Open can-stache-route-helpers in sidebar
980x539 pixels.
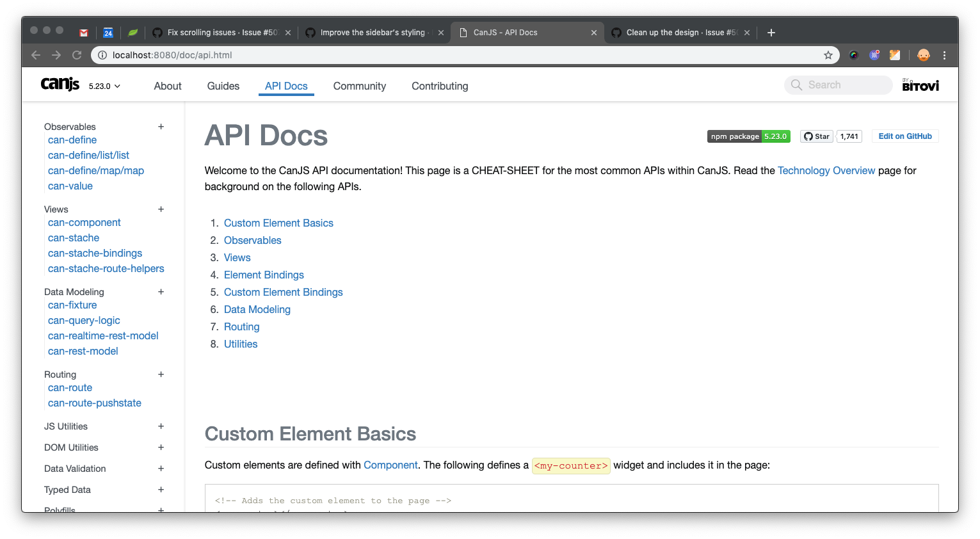(106, 269)
